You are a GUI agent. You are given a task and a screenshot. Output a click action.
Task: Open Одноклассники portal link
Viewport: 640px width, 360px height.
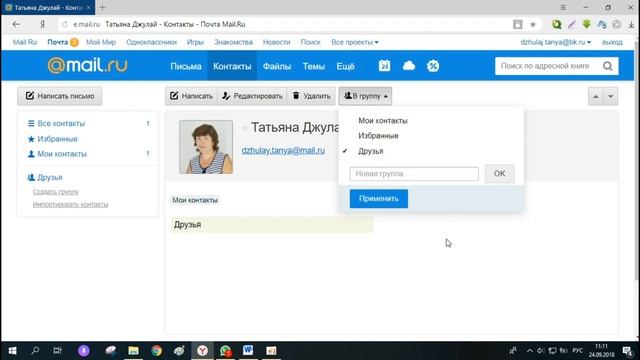[x=151, y=42]
